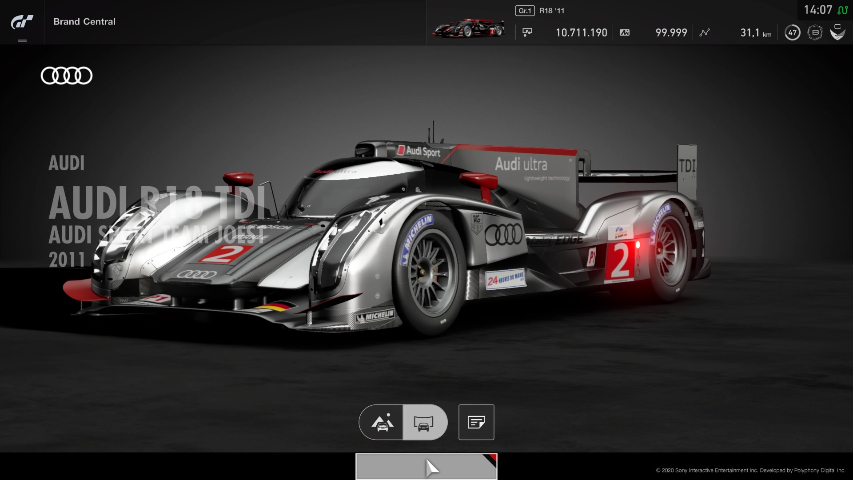Open the car description notes icon
The height and width of the screenshot is (480, 853).
pyautogui.click(x=476, y=423)
